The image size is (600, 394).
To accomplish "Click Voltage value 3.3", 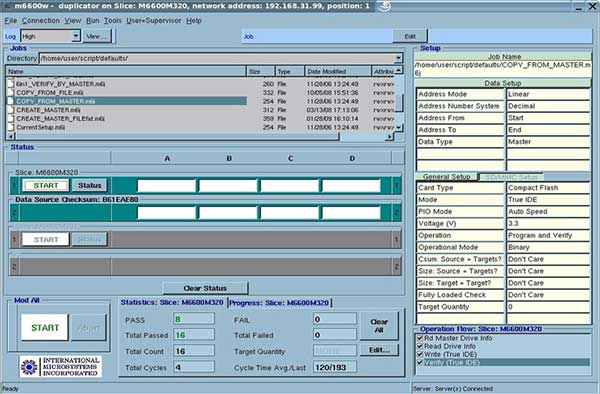I will click(x=548, y=223).
